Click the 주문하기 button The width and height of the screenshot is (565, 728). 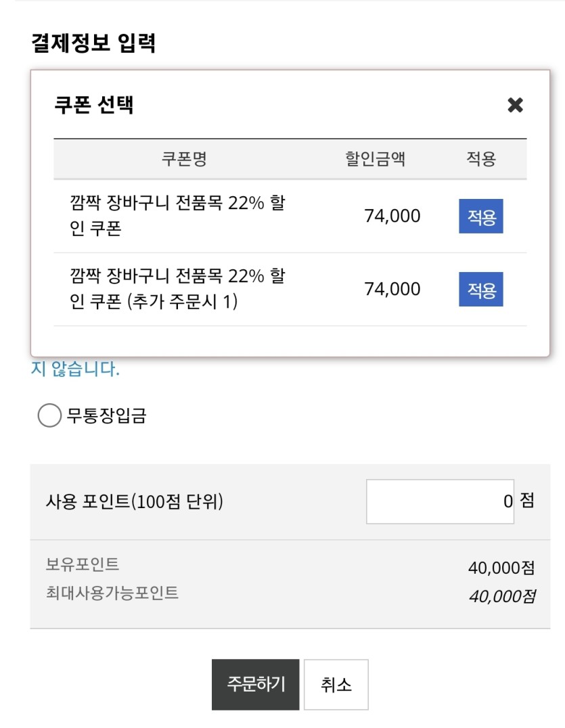coord(255,684)
